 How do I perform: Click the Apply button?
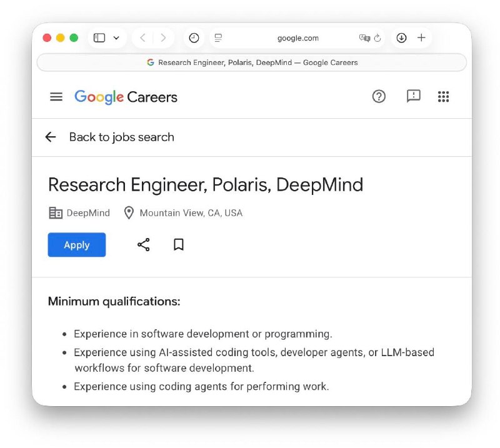[77, 244]
